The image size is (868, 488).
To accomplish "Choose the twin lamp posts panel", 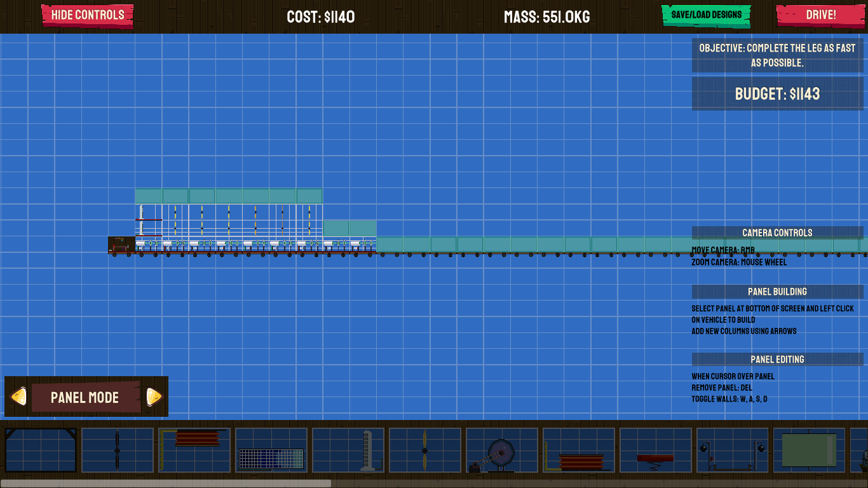I will [x=733, y=450].
